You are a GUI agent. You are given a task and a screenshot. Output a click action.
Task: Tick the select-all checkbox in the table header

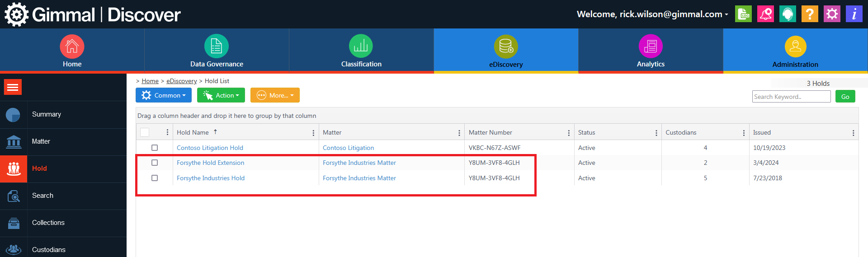tap(145, 132)
